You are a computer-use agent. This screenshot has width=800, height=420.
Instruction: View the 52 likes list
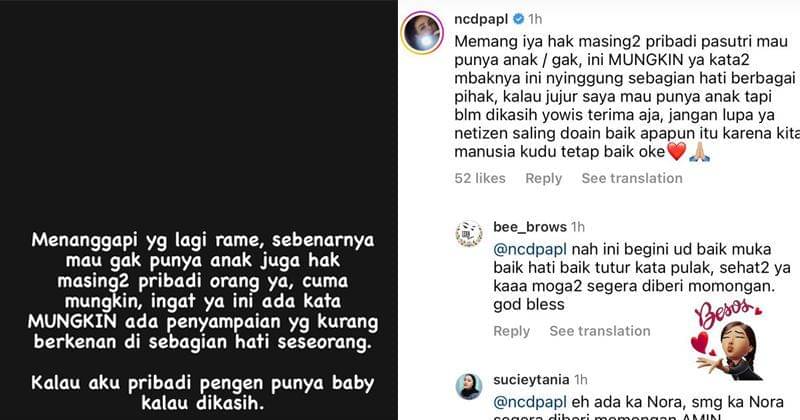click(x=480, y=178)
